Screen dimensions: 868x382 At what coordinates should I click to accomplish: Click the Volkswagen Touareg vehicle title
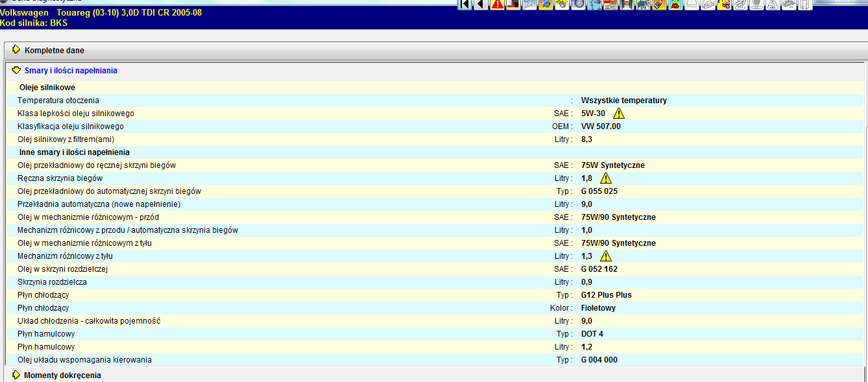(x=101, y=12)
